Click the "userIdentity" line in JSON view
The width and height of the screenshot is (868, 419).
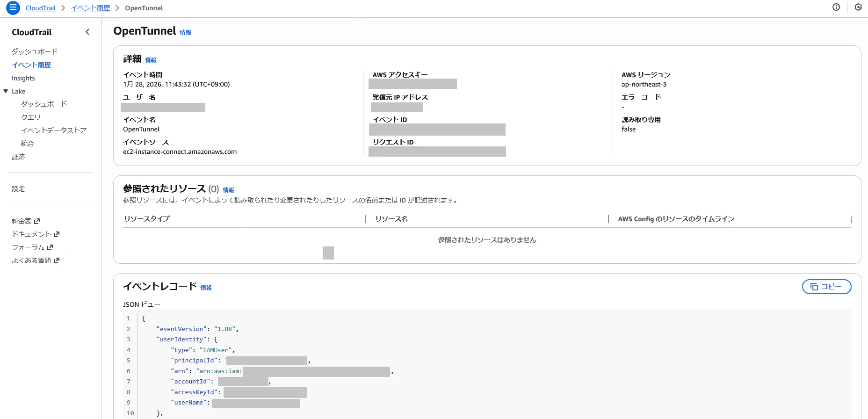pos(187,340)
